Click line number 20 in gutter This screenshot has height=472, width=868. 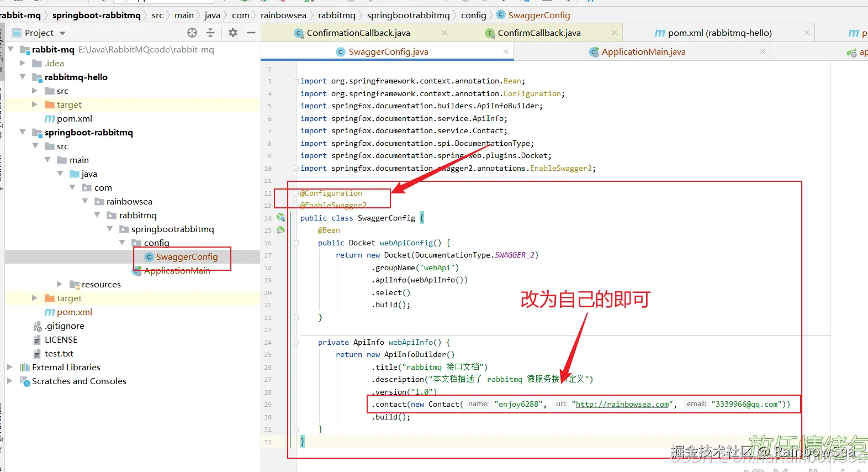pos(268,292)
